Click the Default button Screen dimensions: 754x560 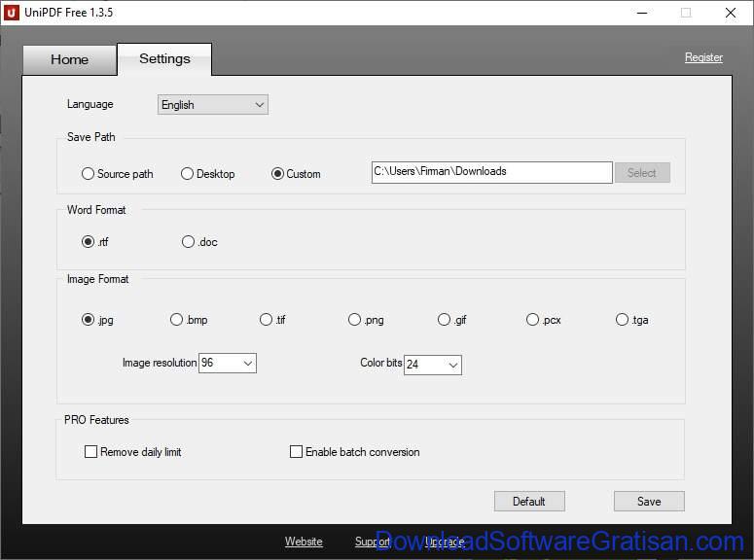[x=529, y=502]
